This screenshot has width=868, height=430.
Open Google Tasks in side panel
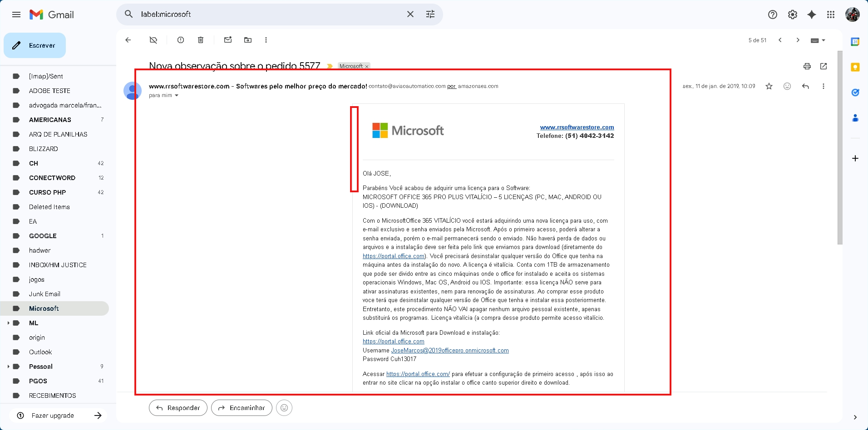click(x=855, y=93)
